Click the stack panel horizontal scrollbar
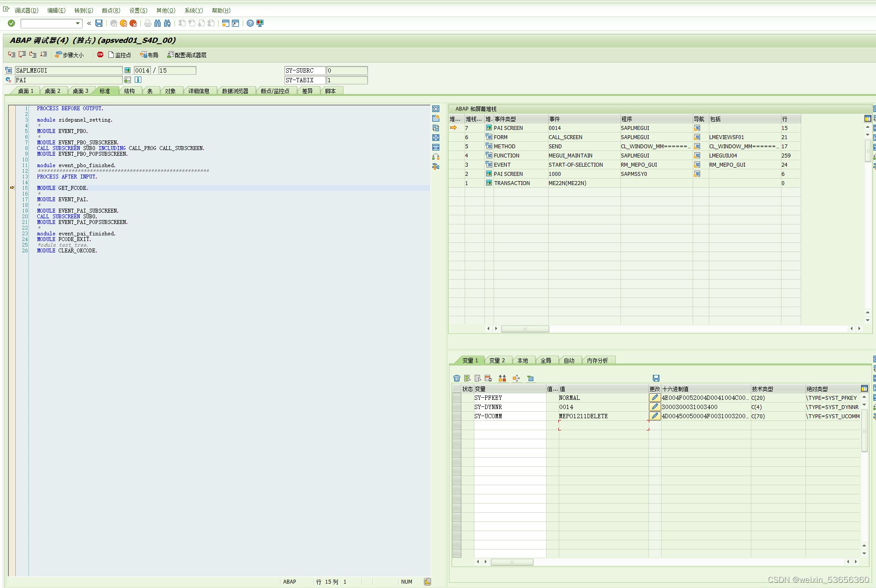 point(525,329)
